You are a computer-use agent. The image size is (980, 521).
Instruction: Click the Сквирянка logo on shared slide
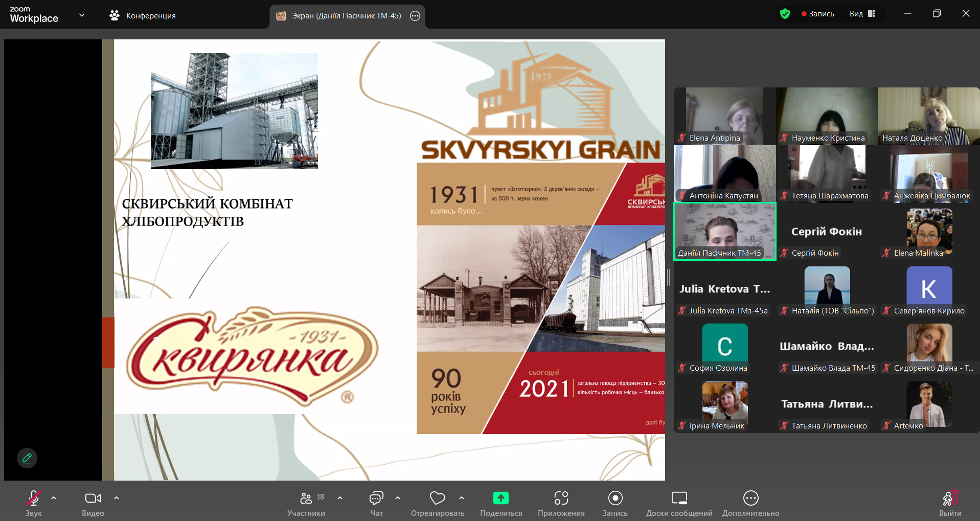253,356
